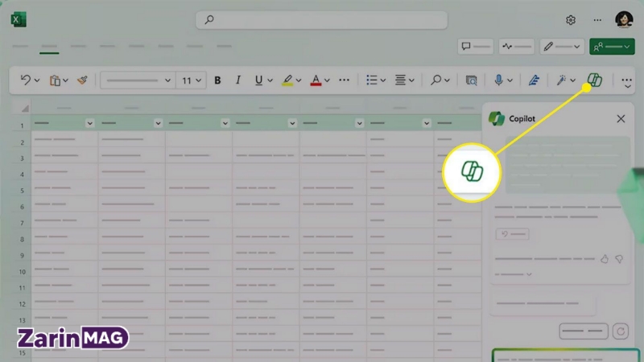The height and width of the screenshot is (362, 644).
Task: Click the Catch up activity button
Action: coord(517,47)
